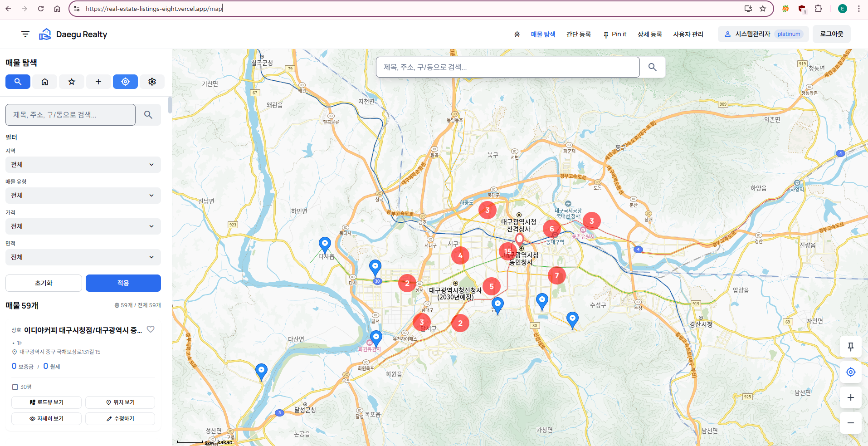This screenshot has width=868, height=446.
Task: Click the home icon tab in sidebar
Action: coord(44,82)
